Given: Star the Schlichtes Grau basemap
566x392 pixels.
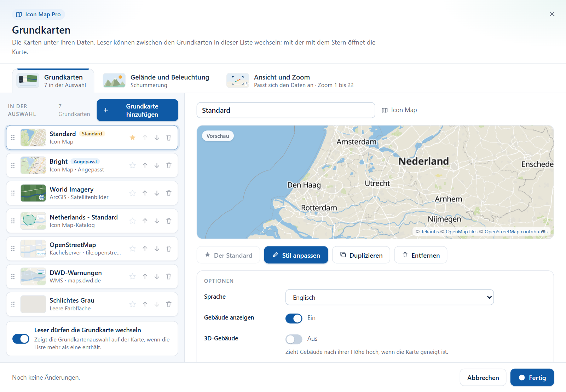Looking at the screenshot, I should pyautogui.click(x=133, y=304).
